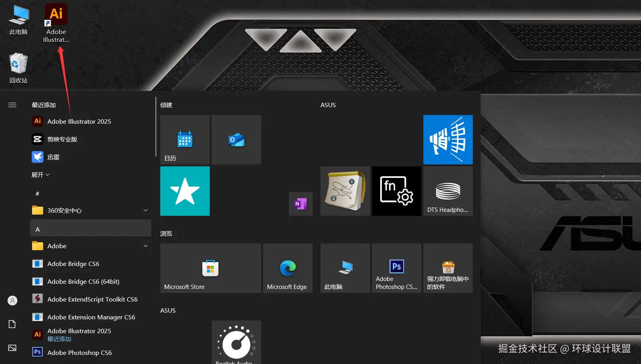Open the Microsoft Store tile
Image resolution: width=641 pixels, height=364 pixels.
[211, 268]
